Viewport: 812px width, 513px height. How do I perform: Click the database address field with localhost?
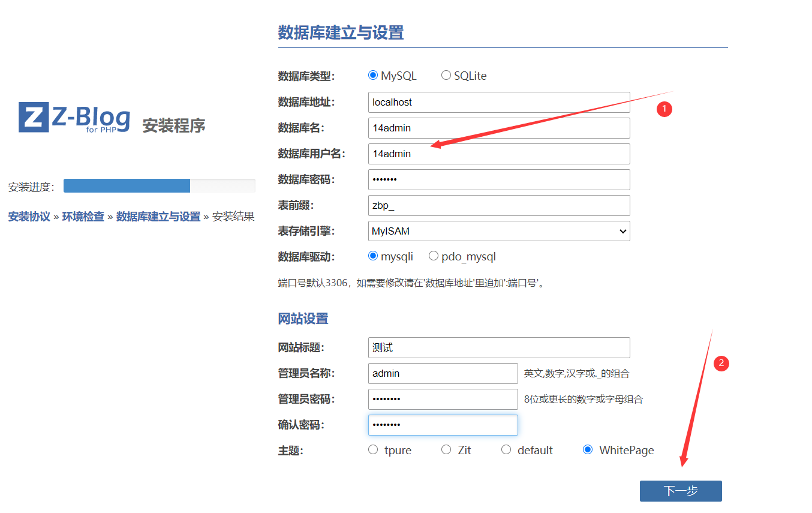coord(499,102)
